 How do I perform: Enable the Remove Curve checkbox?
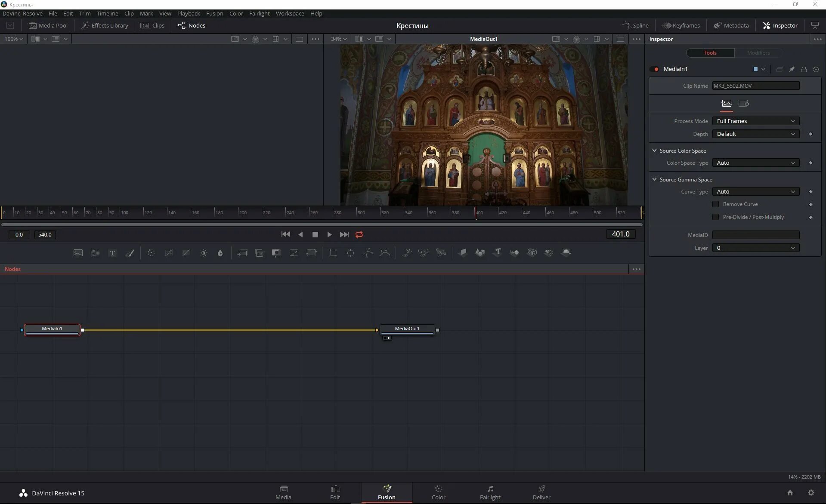[716, 204]
